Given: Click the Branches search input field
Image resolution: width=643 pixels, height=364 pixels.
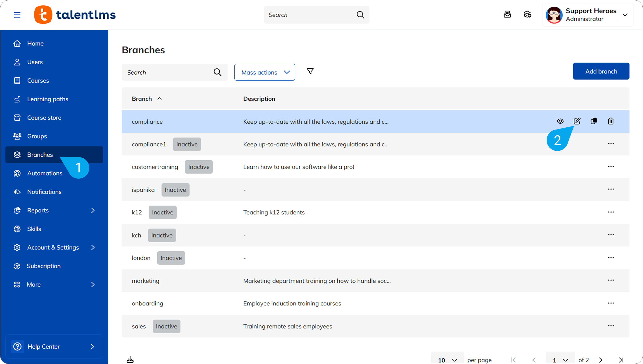Looking at the screenshot, I should click(x=168, y=73).
